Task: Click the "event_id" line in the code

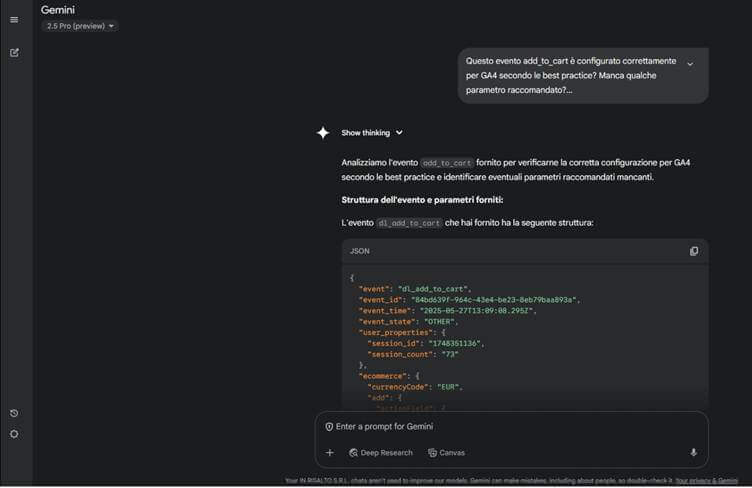Action: tap(470, 300)
